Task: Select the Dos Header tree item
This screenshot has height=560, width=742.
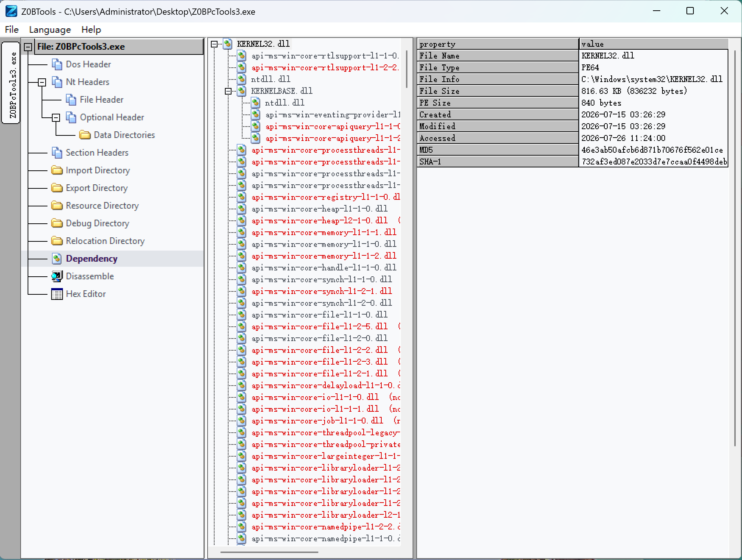Action: tap(88, 64)
